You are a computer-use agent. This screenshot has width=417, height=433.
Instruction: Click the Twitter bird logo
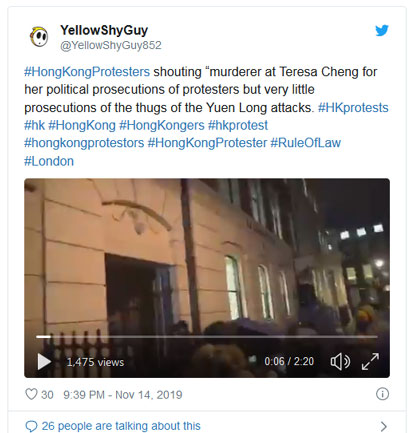pos(382,30)
